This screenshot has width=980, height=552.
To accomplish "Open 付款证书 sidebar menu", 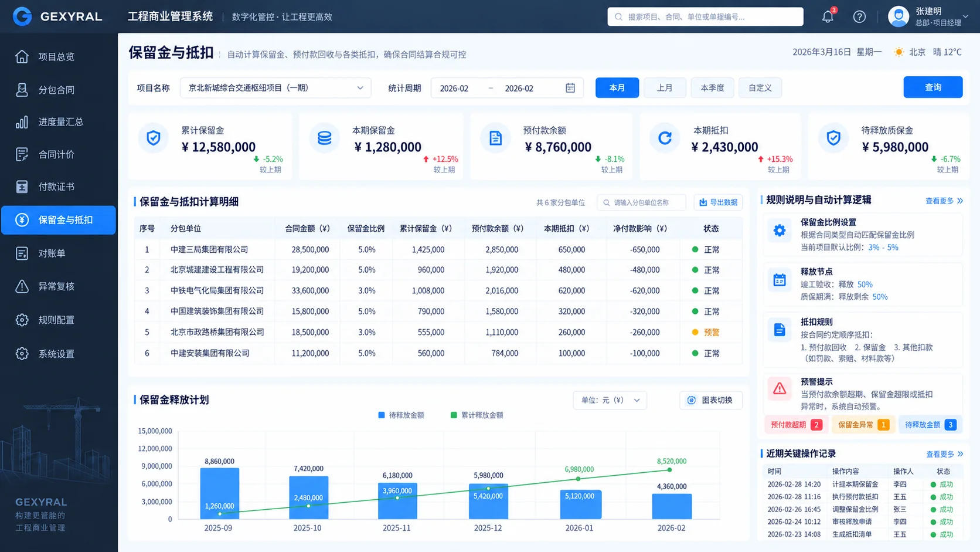I will tap(59, 187).
